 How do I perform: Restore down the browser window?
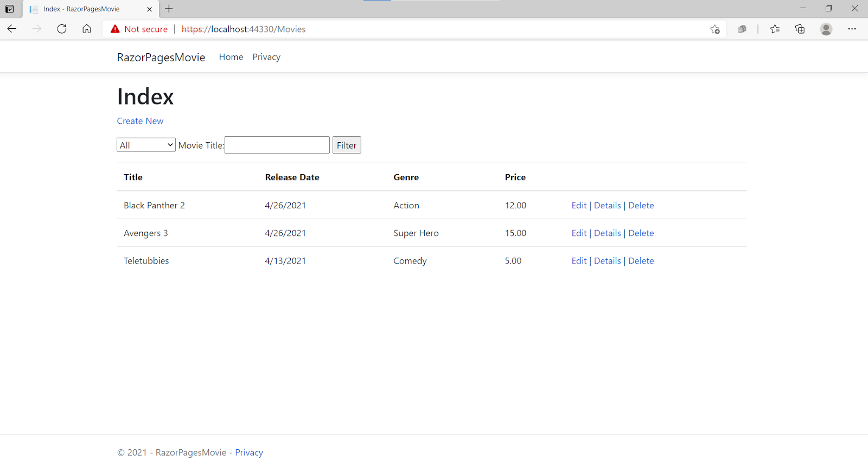click(828, 8)
